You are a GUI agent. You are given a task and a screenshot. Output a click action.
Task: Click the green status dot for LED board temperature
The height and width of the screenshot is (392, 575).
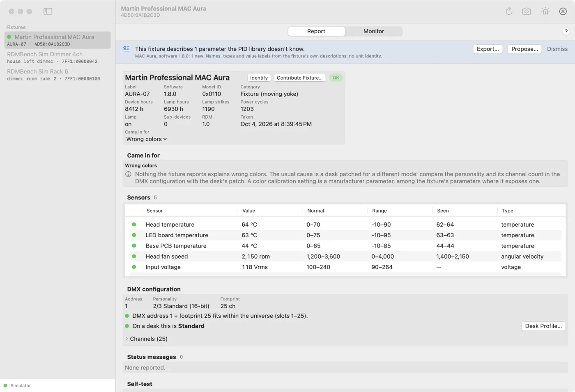point(134,235)
